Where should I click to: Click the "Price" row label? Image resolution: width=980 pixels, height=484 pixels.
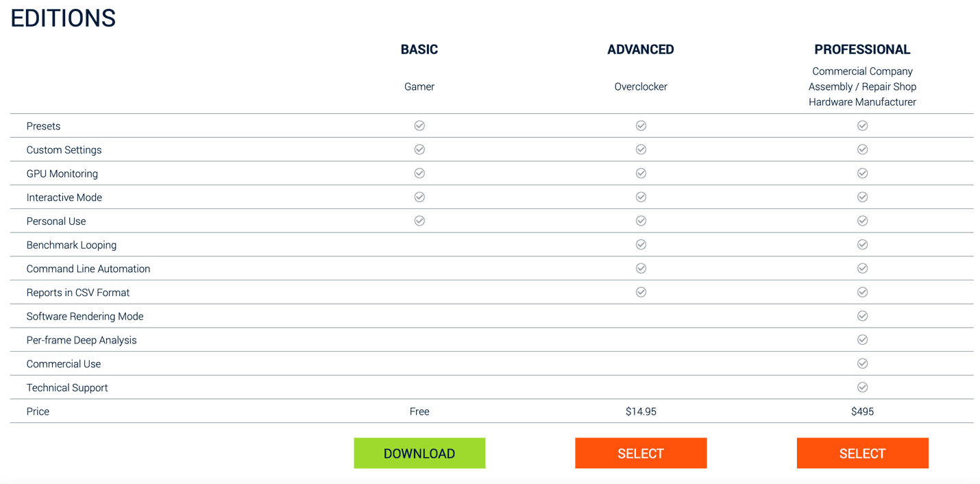[x=38, y=411]
